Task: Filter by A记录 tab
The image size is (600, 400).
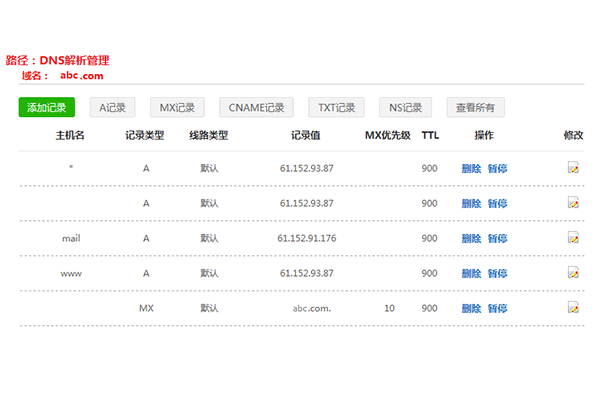Action: [112, 107]
